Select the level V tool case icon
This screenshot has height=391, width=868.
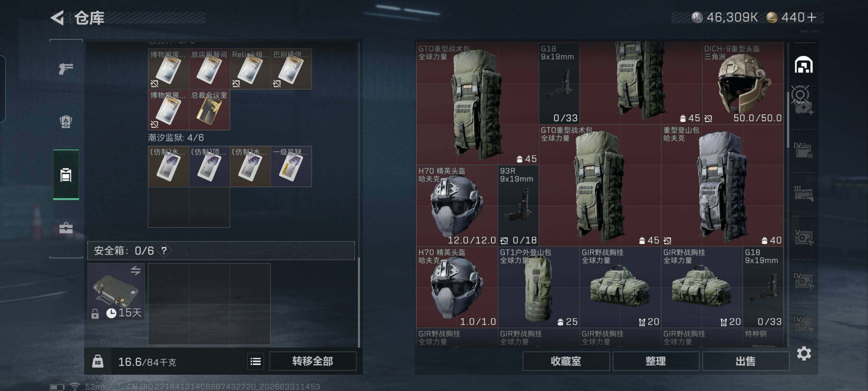[803, 237]
